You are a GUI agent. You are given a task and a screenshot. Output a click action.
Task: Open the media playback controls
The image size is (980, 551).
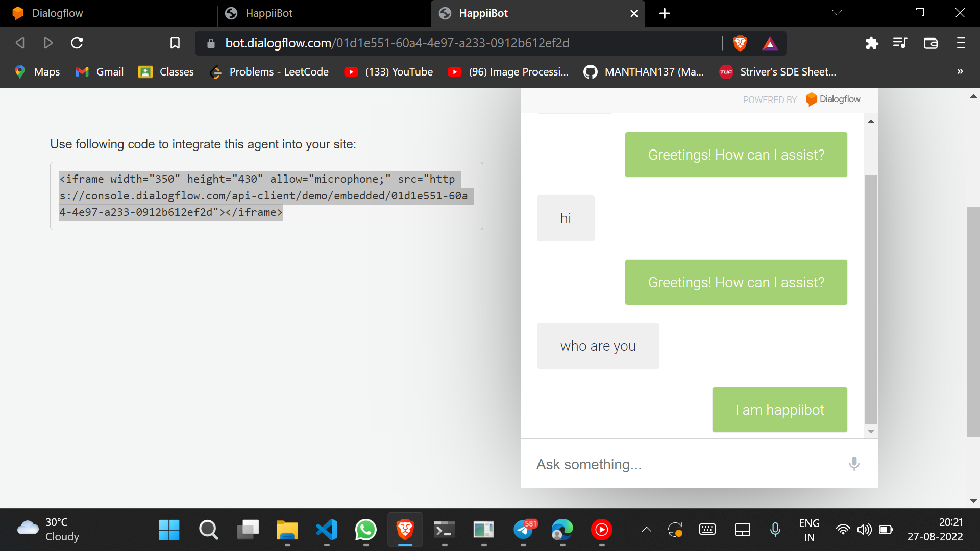(901, 43)
